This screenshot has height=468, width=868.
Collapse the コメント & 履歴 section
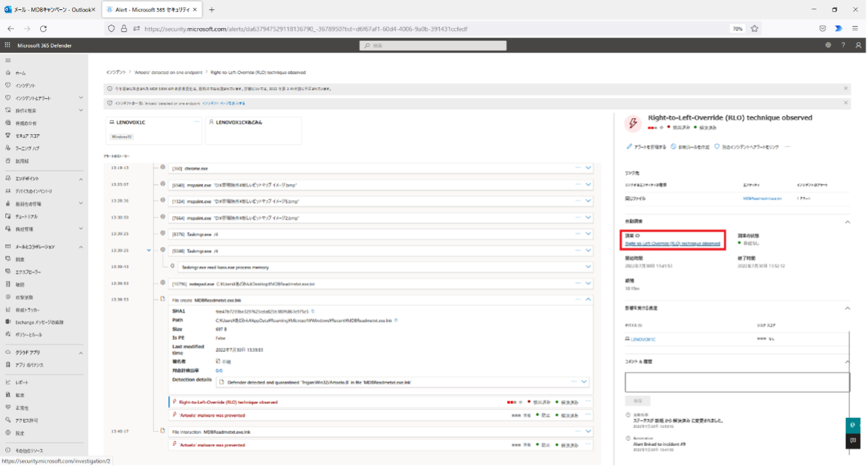tap(847, 362)
